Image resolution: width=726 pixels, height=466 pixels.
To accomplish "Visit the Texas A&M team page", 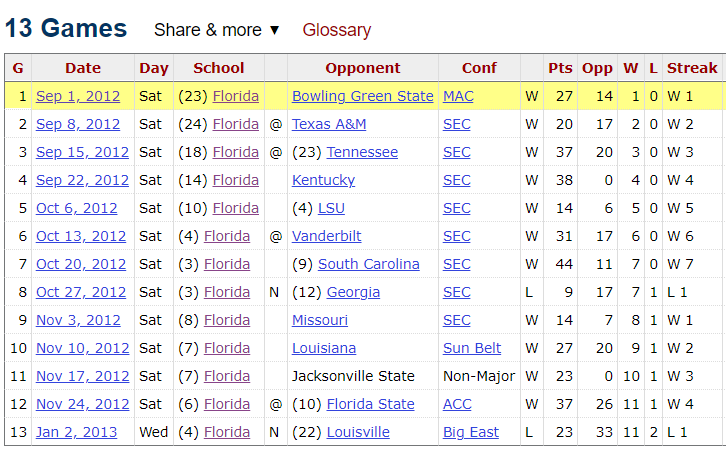I will coord(329,124).
